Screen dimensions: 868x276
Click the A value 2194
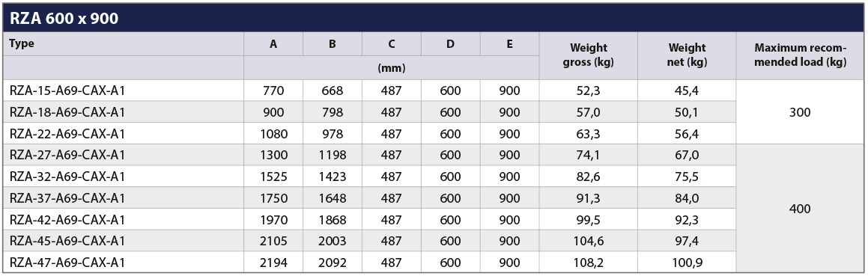tap(273, 263)
